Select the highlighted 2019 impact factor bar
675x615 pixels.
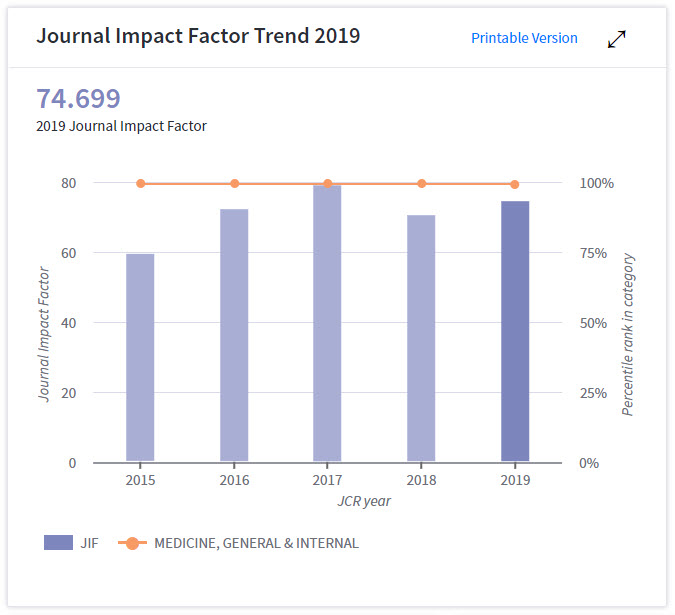click(x=515, y=332)
